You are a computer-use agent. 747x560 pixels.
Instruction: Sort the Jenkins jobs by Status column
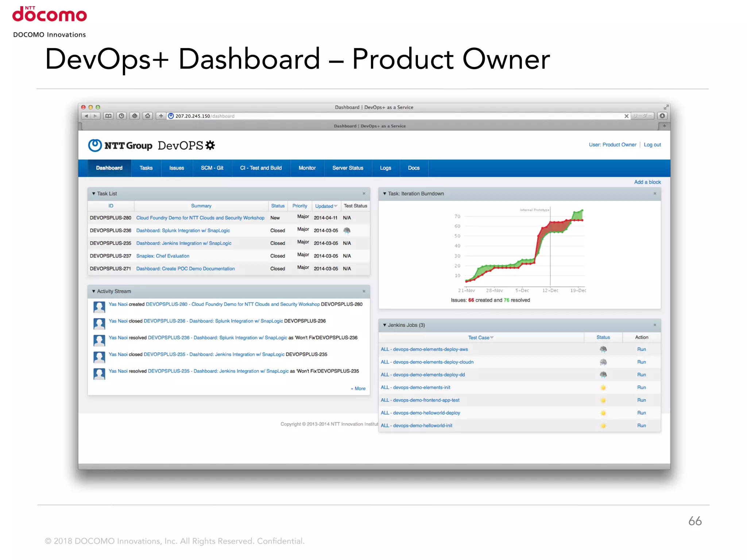click(x=603, y=338)
